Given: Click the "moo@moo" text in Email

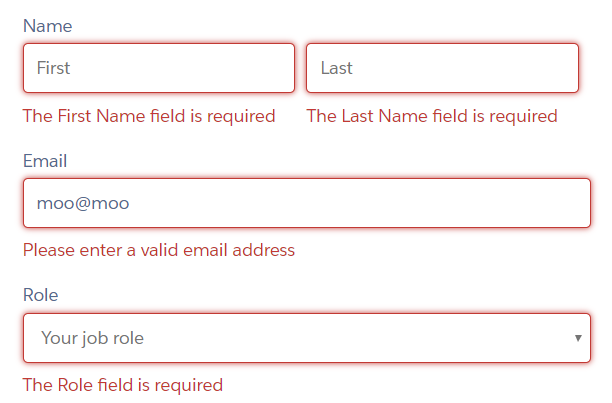Looking at the screenshot, I should pyautogui.click(x=83, y=203).
